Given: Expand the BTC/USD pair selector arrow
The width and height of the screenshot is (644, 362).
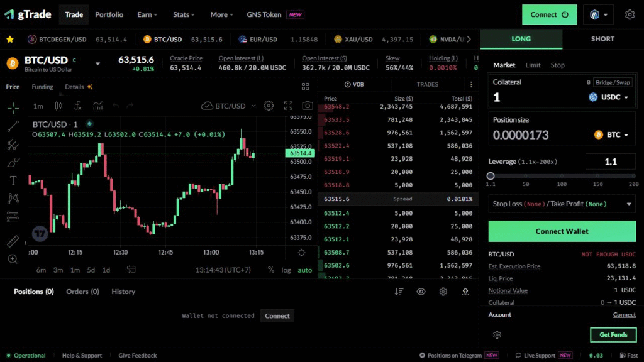Looking at the screenshot, I should click(x=97, y=63).
